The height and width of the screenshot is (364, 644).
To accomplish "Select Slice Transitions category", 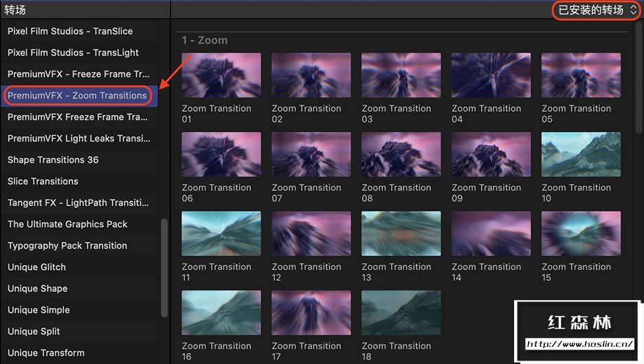I will (79, 181).
